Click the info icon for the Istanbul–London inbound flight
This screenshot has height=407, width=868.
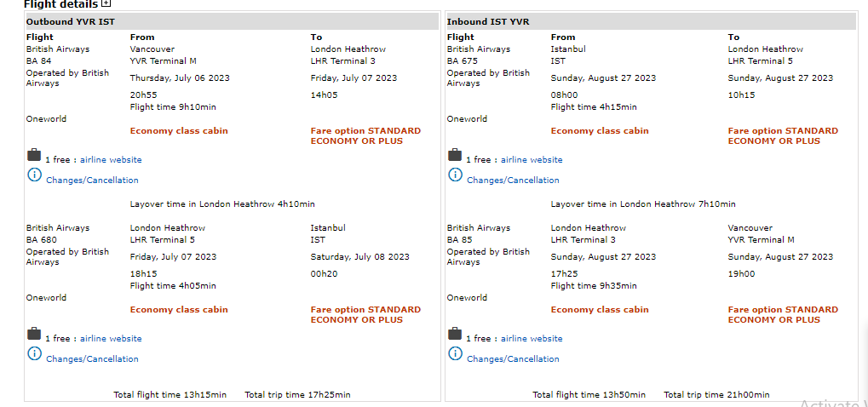[455, 175]
